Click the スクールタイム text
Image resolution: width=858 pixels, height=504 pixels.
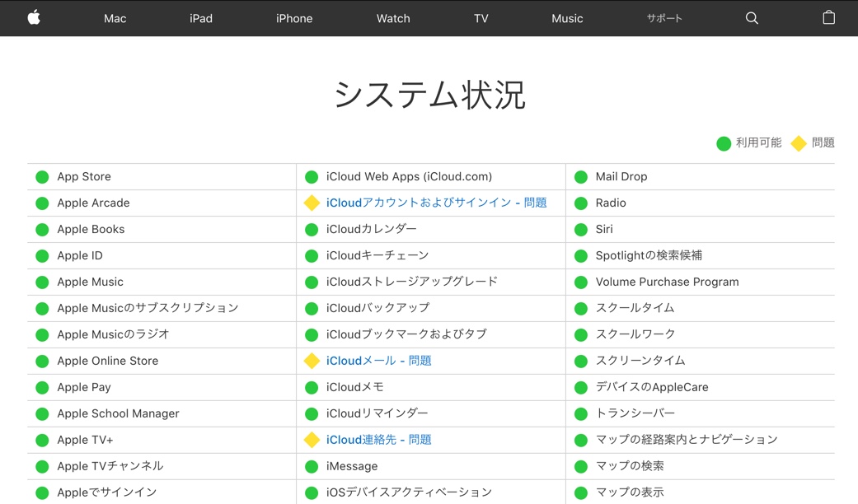[635, 308]
